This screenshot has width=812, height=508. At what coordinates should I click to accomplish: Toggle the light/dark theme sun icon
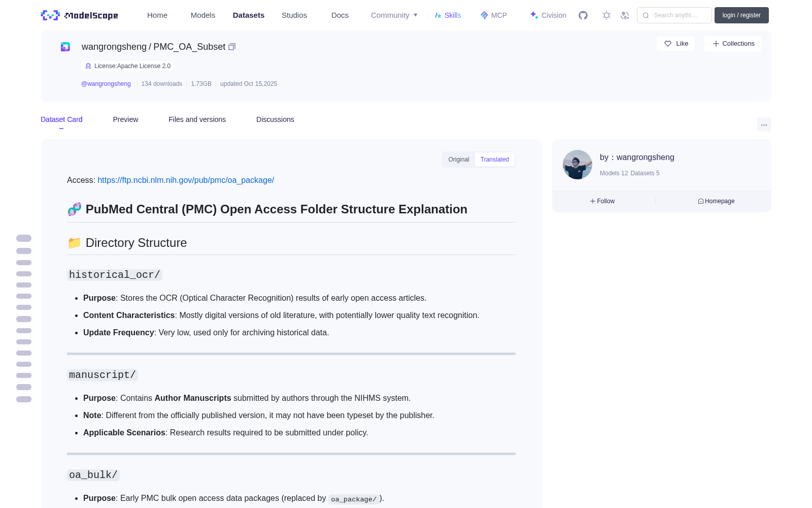click(606, 15)
